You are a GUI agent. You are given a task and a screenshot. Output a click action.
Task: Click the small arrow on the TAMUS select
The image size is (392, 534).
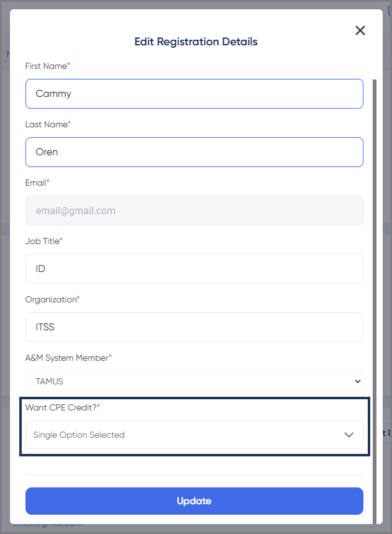pos(357,381)
